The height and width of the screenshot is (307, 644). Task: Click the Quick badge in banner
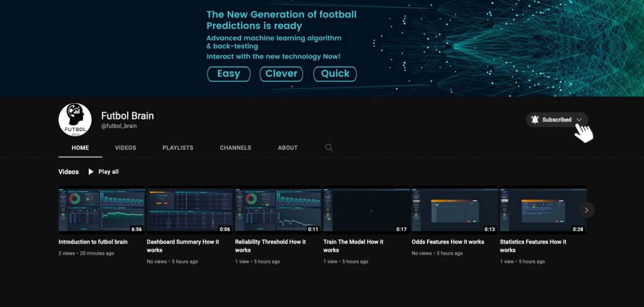(x=335, y=74)
